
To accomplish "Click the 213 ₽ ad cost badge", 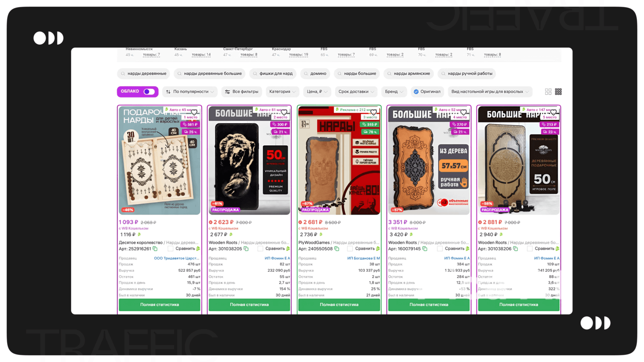I will tap(549, 124).
